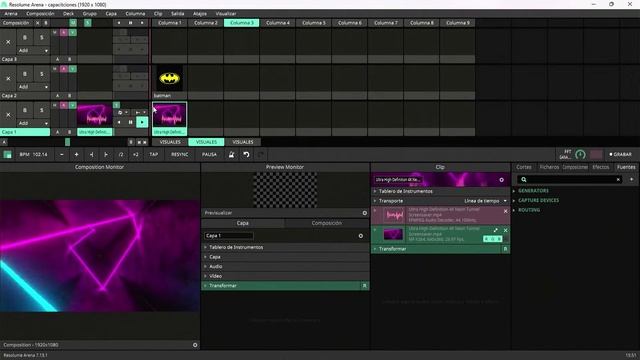Trigger neon tunnel clip in Columna 1

[x=170, y=115]
